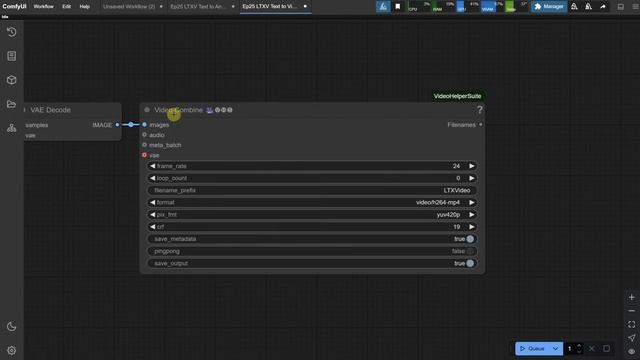This screenshot has width=640, height=360.
Task: Click the second free cache icon after Manager
Action: pos(589,7)
